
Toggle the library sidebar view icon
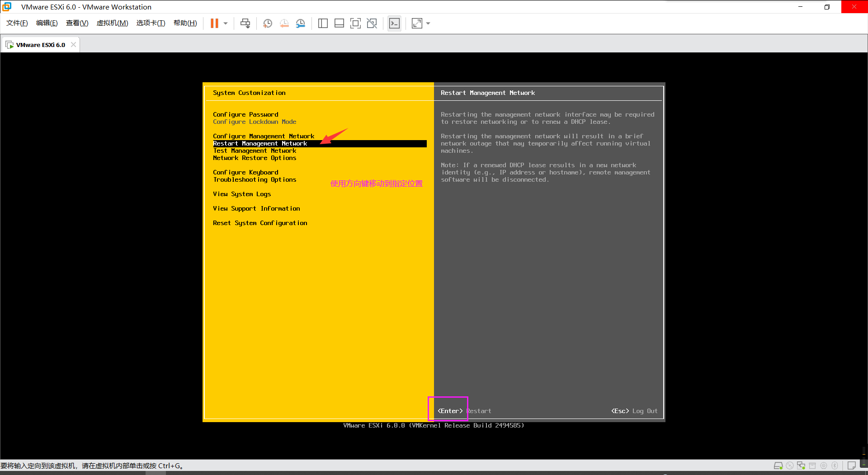(323, 24)
